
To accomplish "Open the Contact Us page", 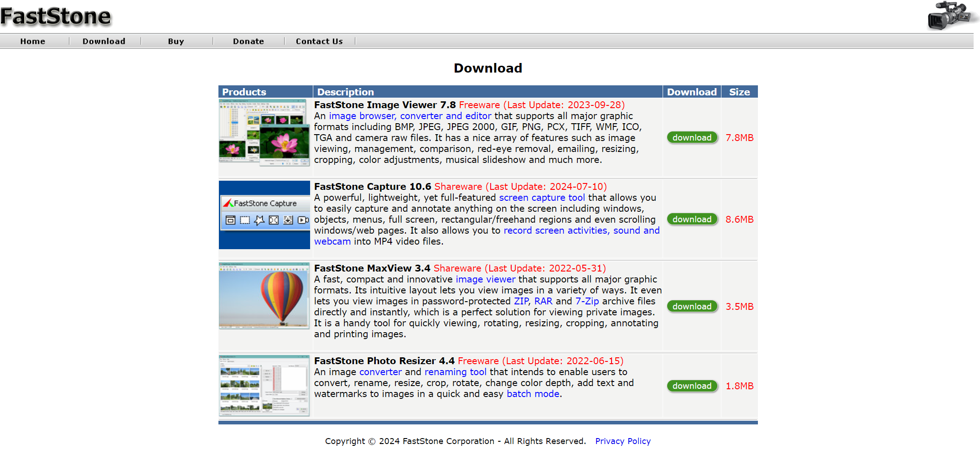I will coord(319,41).
